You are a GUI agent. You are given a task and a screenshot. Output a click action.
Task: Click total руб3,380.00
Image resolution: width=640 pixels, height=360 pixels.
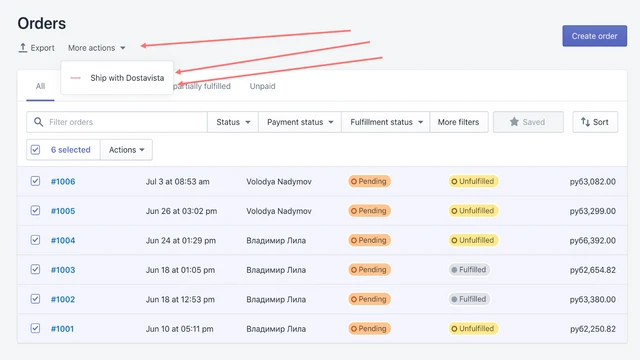[x=593, y=299]
